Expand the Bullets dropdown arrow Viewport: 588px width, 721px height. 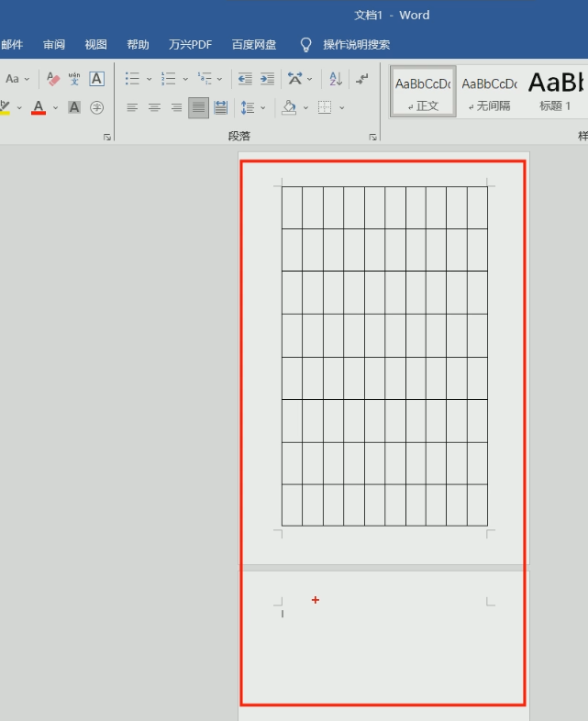coord(149,79)
